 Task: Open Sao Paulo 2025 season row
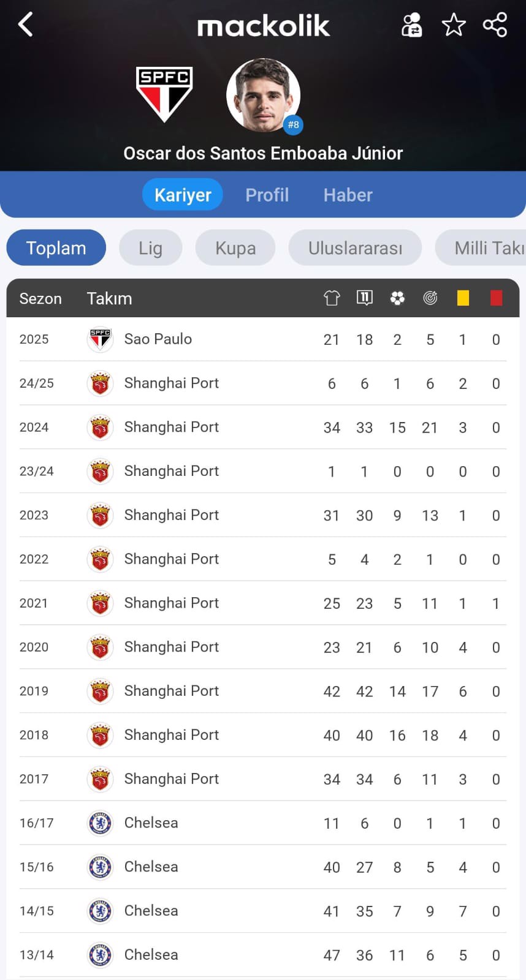pos(158,339)
